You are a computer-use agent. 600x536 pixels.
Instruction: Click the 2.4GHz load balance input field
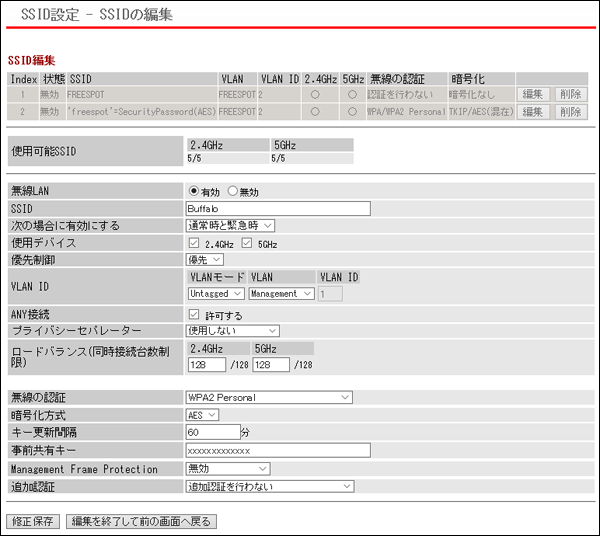point(205,365)
